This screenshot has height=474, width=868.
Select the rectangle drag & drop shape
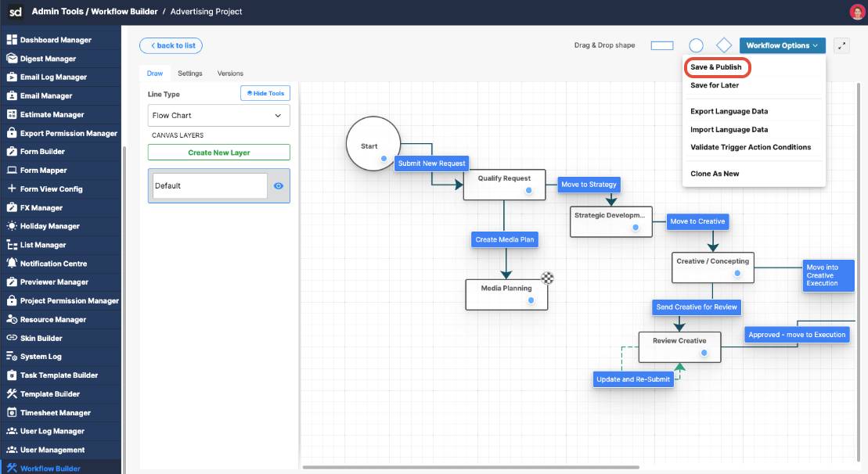(x=662, y=45)
